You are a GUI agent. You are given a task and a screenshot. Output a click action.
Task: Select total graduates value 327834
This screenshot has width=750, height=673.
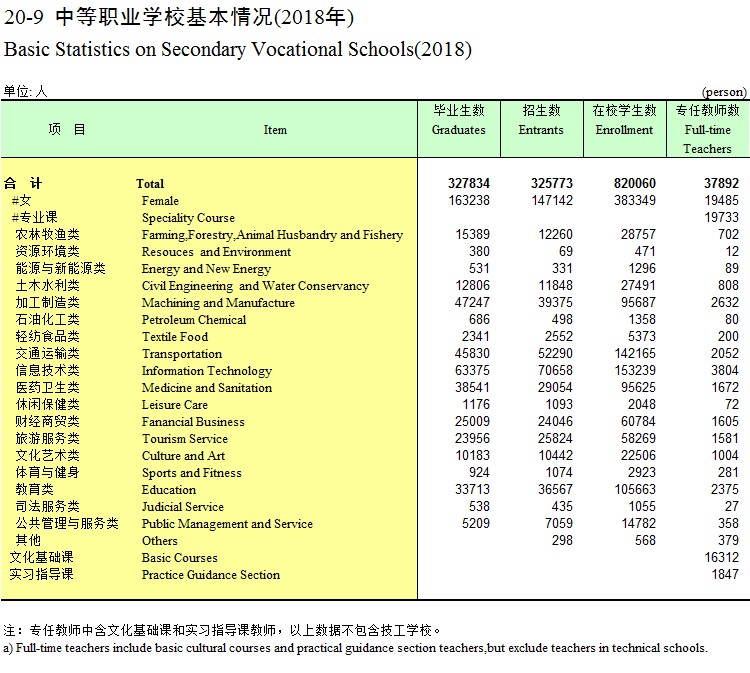click(469, 183)
